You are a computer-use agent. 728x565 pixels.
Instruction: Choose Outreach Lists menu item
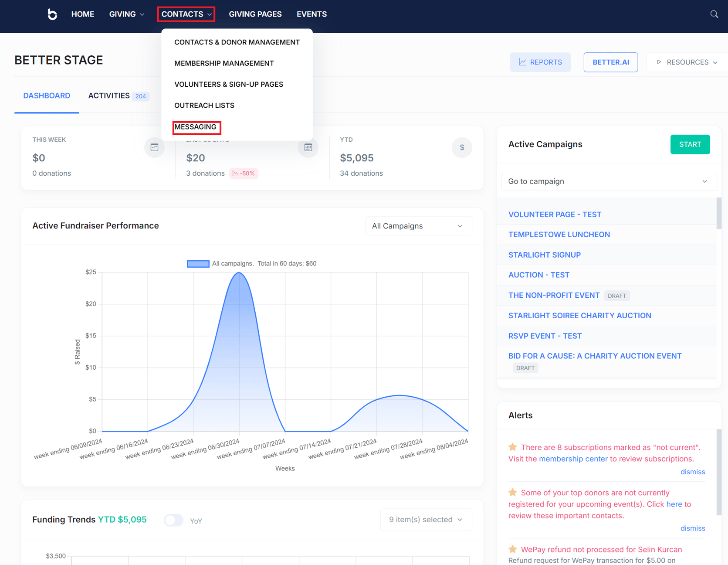coord(204,106)
